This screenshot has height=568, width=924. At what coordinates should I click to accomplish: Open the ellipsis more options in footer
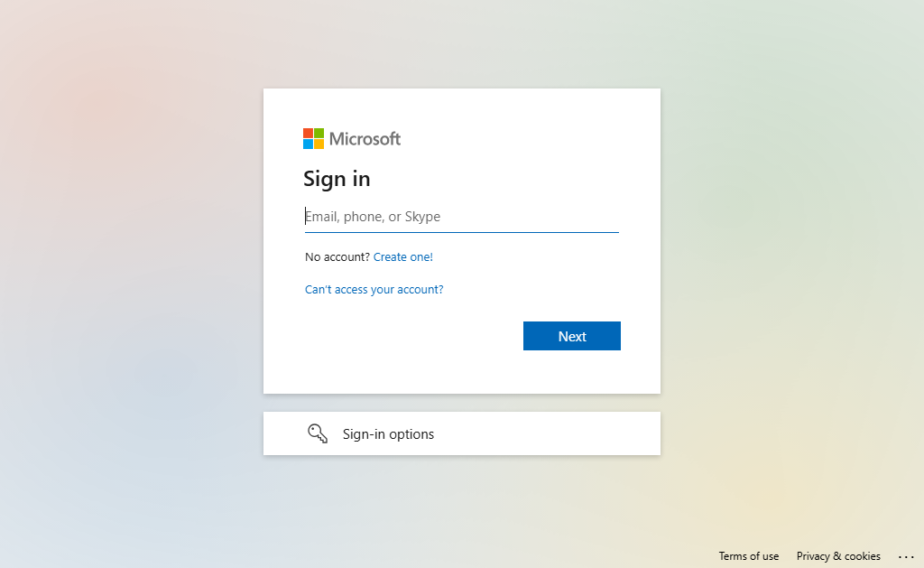coord(906,556)
